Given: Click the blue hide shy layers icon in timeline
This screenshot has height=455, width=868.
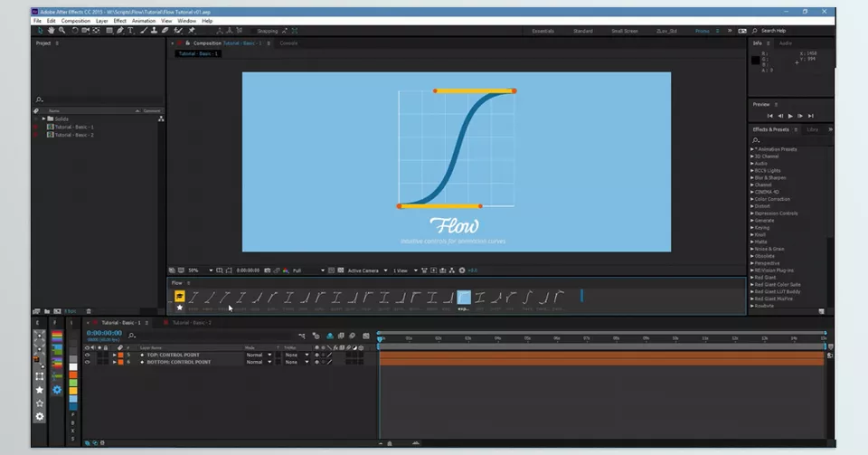Looking at the screenshot, I should click(330, 336).
